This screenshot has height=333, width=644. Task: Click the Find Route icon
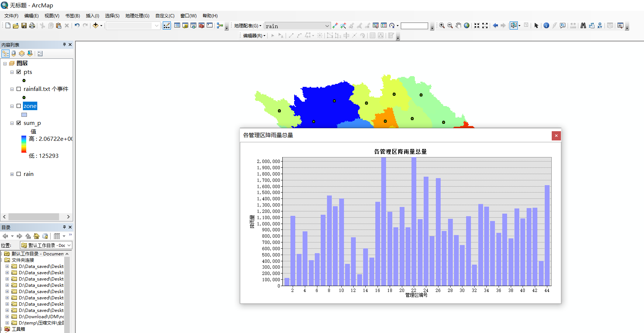pyautogui.click(x=592, y=26)
